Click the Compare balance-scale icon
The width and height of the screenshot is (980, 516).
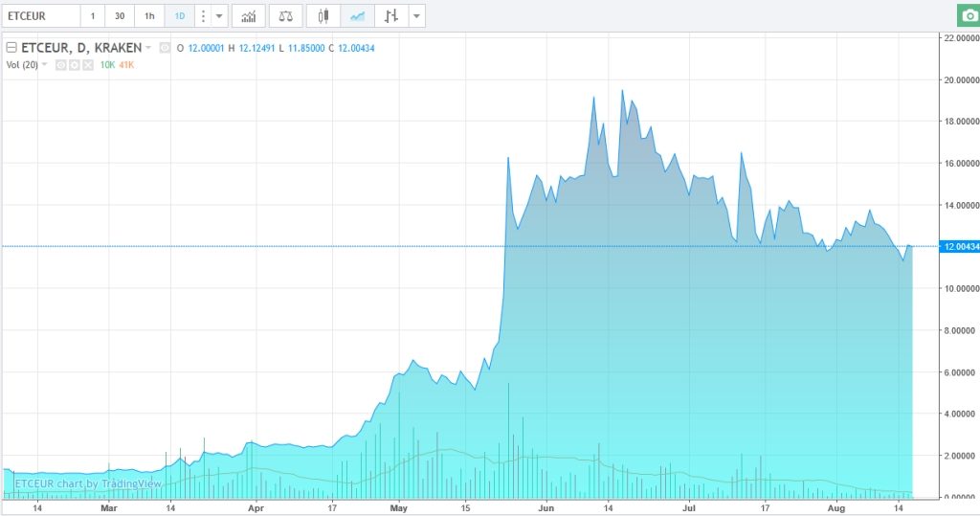coord(286,16)
